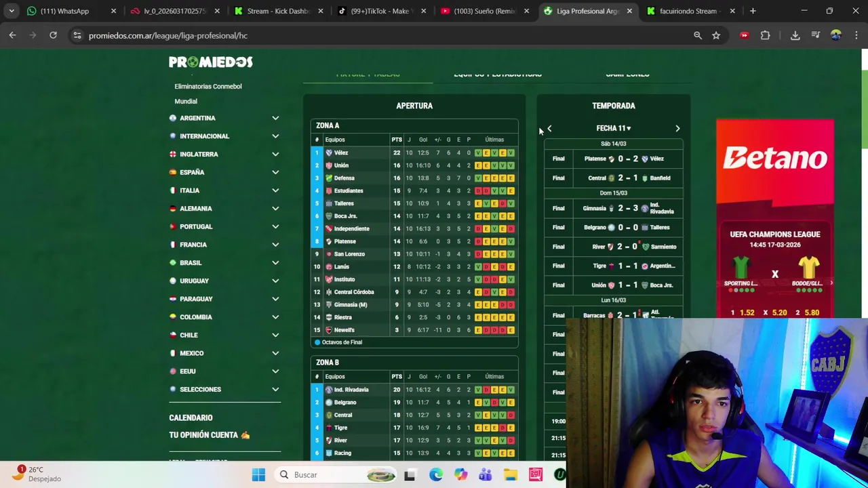Click the Brasil flag icon in sidebar

pos(173,263)
